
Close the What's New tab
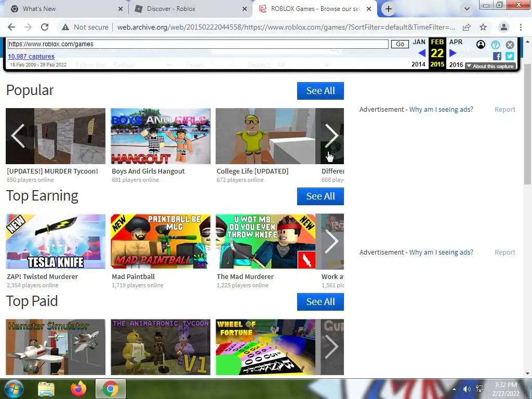(121, 9)
